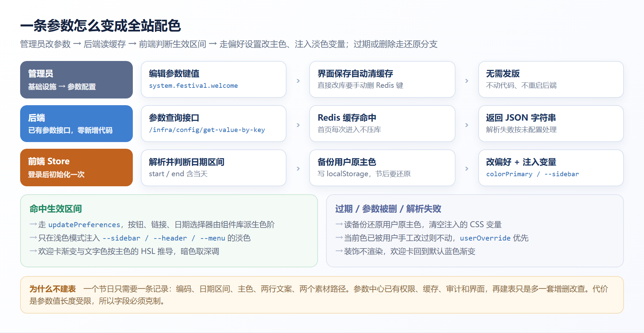The height and width of the screenshot is (333, 644).
Task: Click the colorPrimary / --sidebar text
Action: 532,174
